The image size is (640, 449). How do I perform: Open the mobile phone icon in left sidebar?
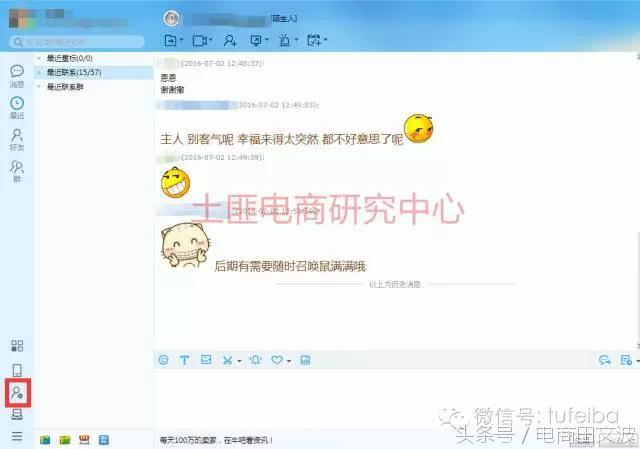click(17, 370)
